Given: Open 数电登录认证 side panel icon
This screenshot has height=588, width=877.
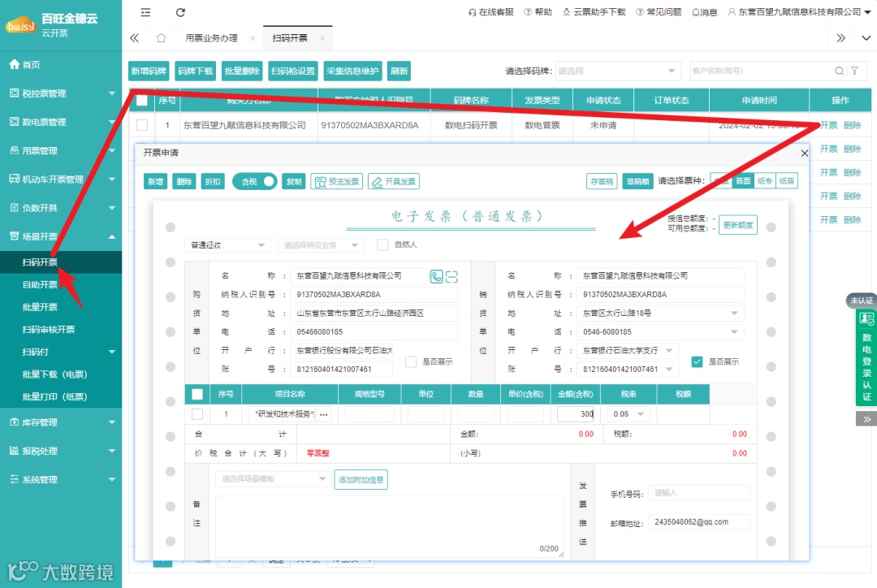Looking at the screenshot, I should tap(866, 319).
